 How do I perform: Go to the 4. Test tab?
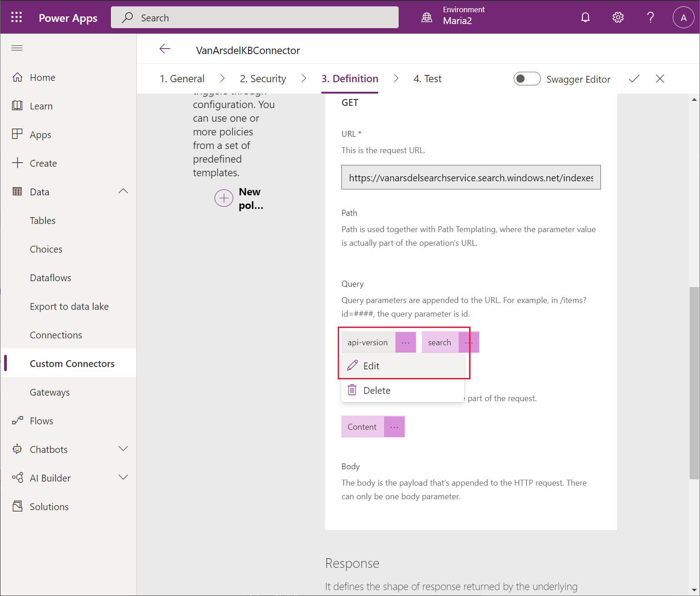427,79
